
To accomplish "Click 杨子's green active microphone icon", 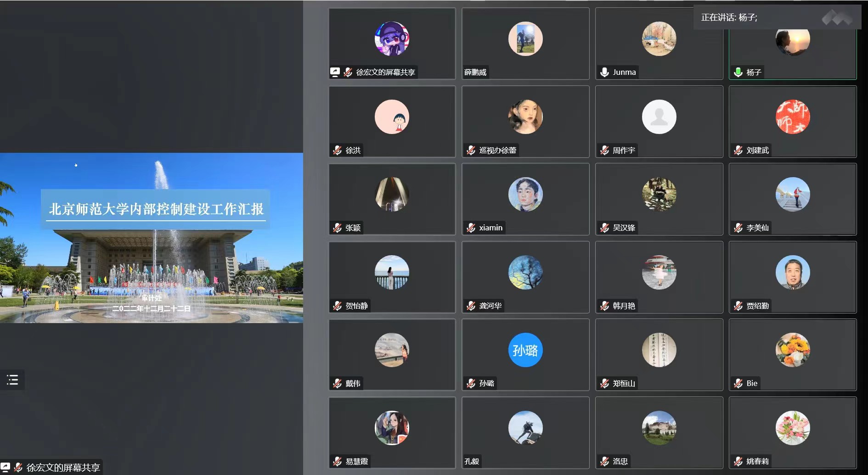I will click(738, 72).
